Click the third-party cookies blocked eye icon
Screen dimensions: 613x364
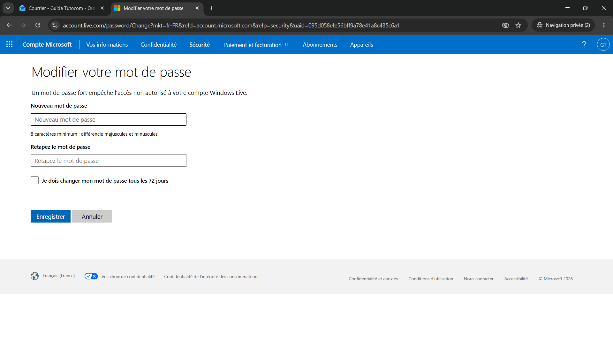point(505,25)
